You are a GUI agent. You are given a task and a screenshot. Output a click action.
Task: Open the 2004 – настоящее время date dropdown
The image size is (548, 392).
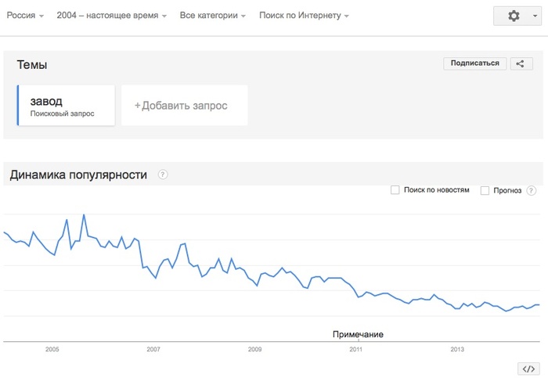coord(112,16)
